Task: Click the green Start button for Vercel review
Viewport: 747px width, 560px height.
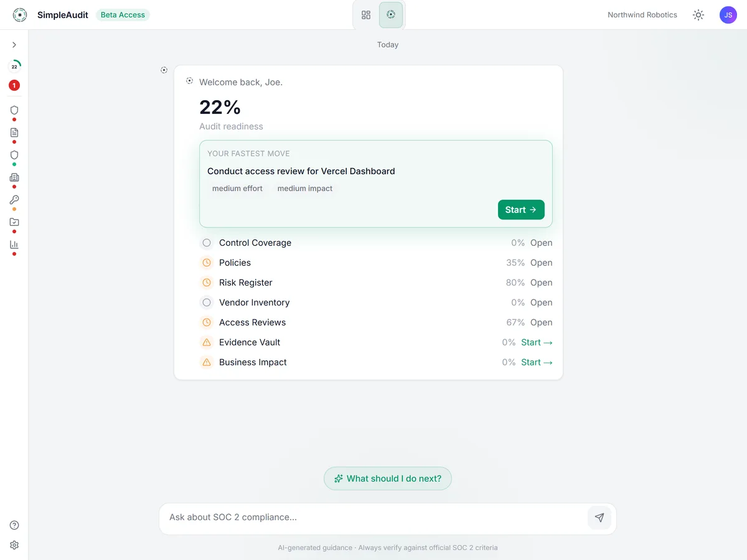Action: (x=521, y=210)
